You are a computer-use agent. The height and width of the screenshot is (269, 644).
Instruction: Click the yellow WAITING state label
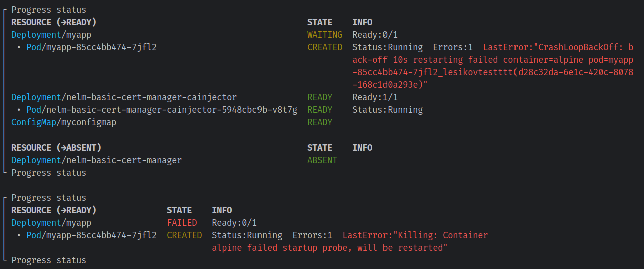tap(325, 35)
